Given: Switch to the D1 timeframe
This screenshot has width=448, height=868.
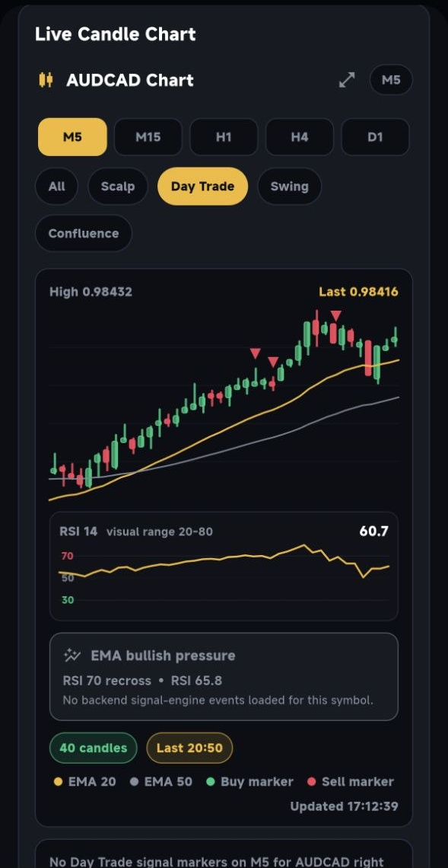Looking at the screenshot, I should 375,137.
